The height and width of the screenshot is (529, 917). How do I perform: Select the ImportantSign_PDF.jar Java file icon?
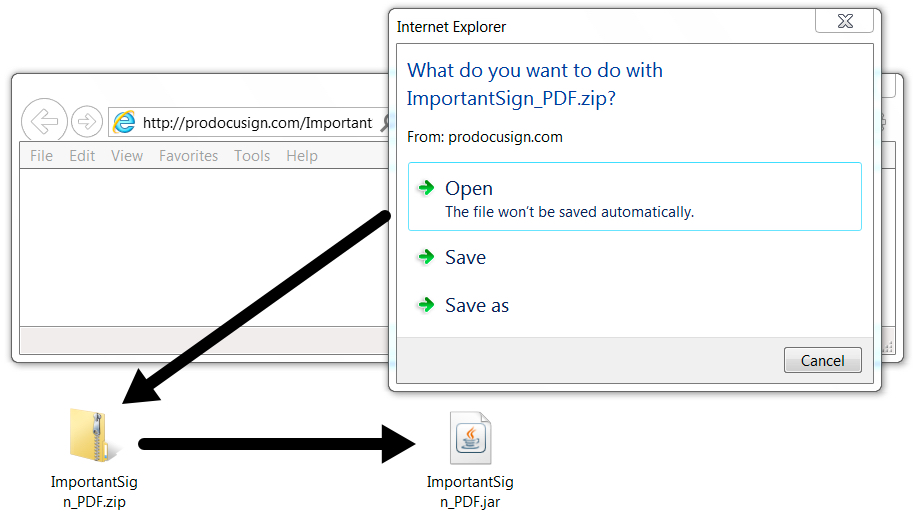coord(470,438)
